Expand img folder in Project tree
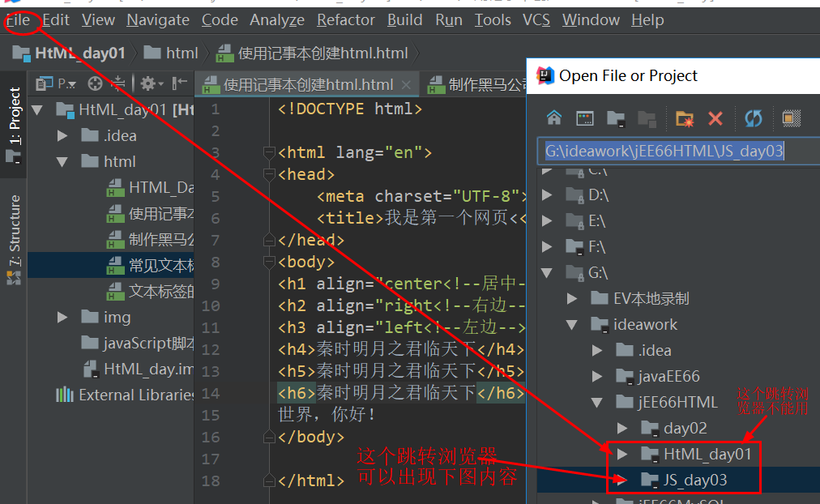 (x=62, y=318)
